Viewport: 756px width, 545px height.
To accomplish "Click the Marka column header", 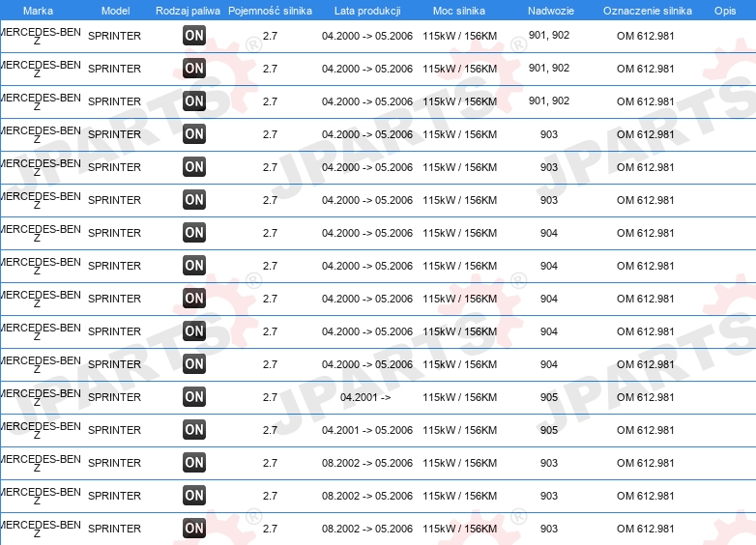I will coord(38,11).
